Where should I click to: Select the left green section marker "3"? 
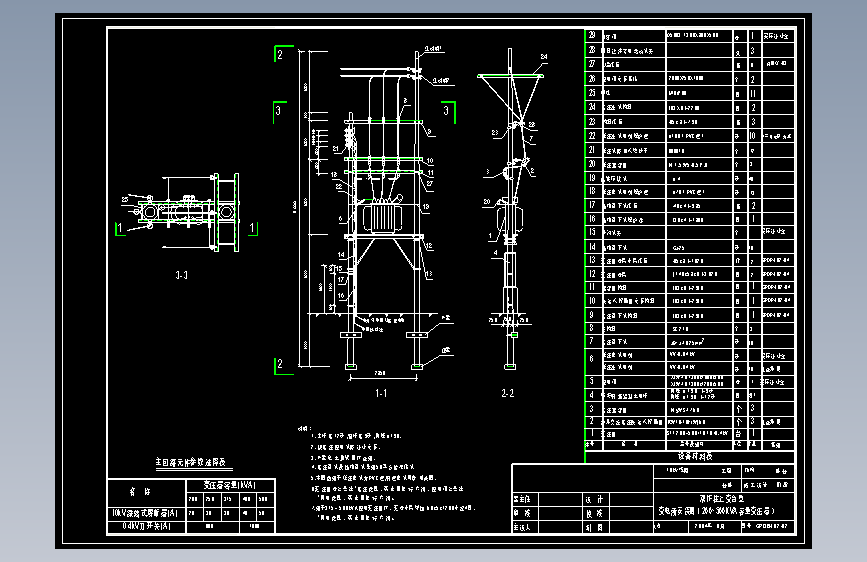pos(278,111)
